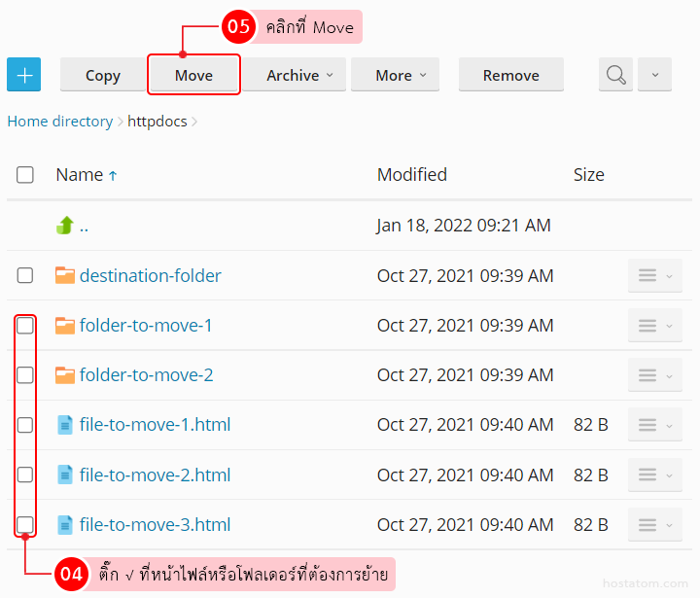Image resolution: width=700 pixels, height=598 pixels.
Task: Expand the Archive dropdown
Action: click(294, 75)
